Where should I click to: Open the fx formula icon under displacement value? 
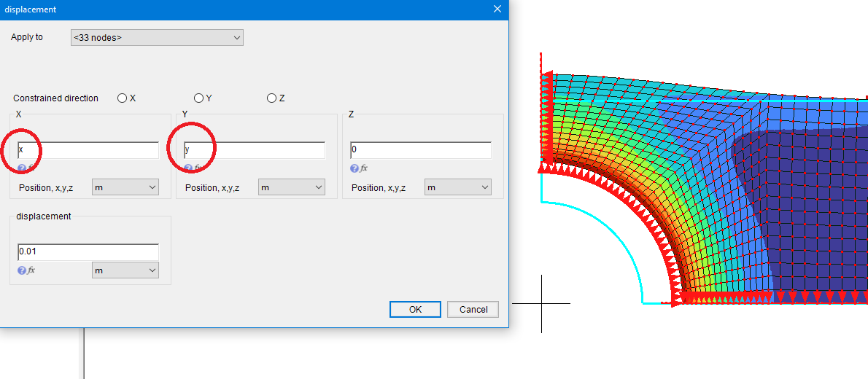(31, 270)
